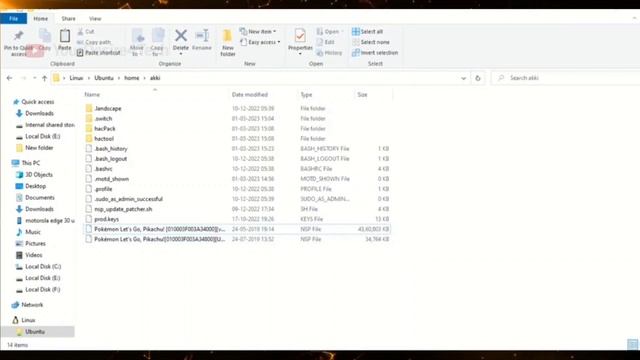Open Music in sidebar
The height and width of the screenshot is (360, 640).
[x=29, y=232]
